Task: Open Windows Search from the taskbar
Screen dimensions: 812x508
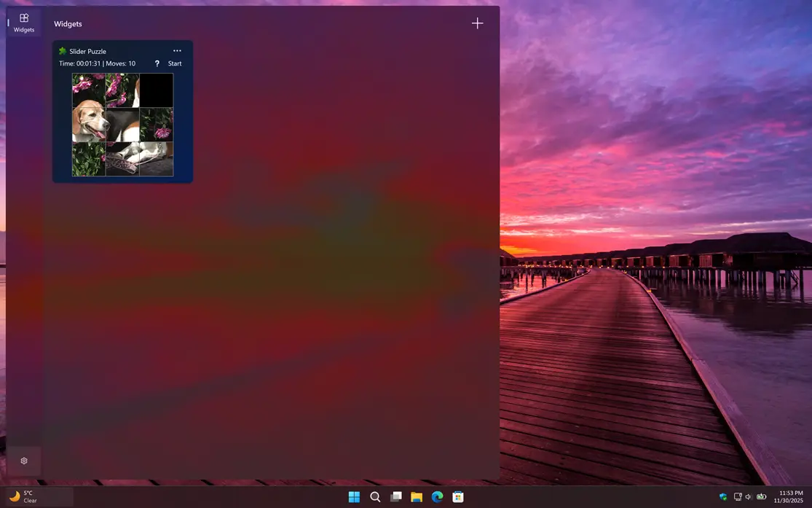Action: tap(375, 496)
